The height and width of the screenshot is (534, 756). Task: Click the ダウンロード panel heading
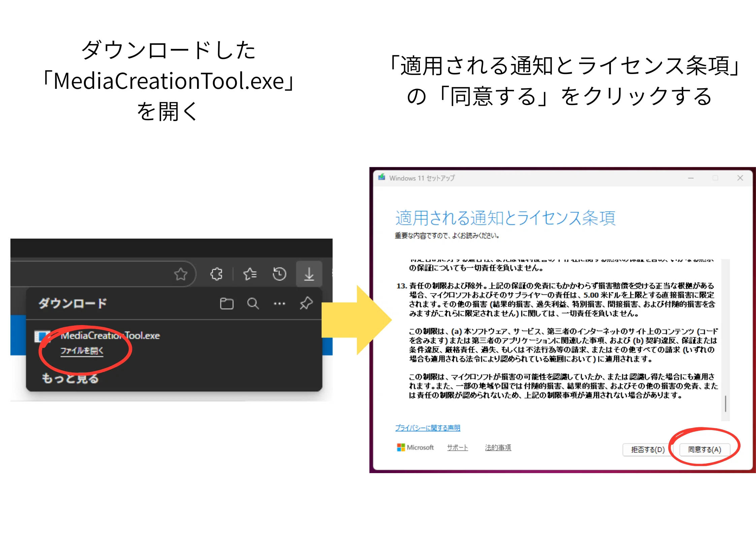pyautogui.click(x=72, y=304)
